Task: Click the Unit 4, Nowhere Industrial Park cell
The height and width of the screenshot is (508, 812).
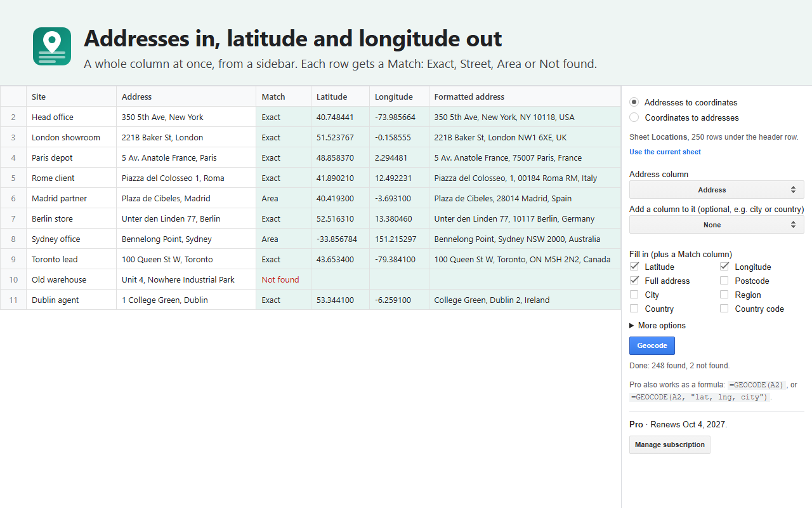Action: click(186, 279)
